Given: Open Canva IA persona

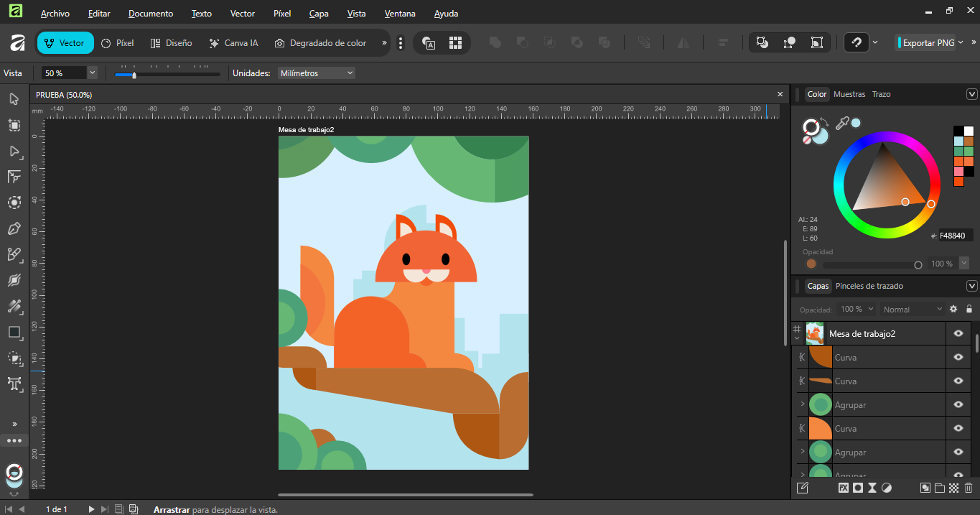Looking at the screenshot, I should click(233, 43).
